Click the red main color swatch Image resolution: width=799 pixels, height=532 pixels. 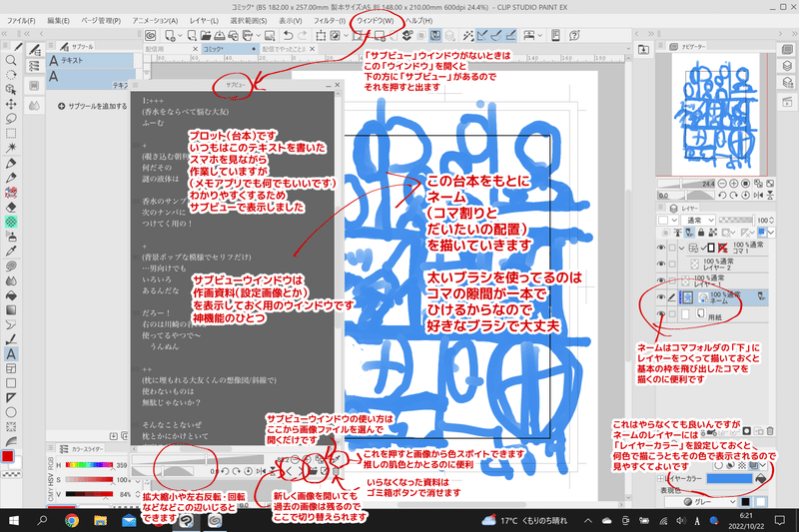coord(7,456)
